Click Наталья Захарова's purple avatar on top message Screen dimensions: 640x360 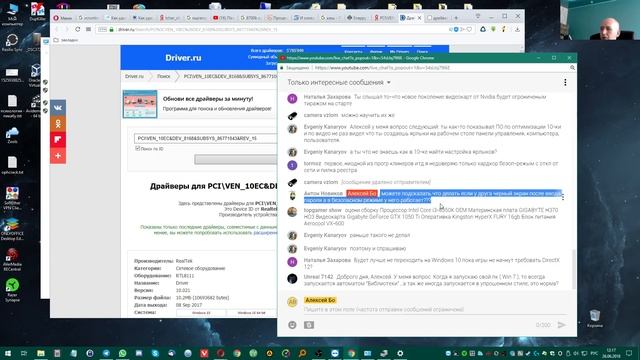[x=292, y=99]
